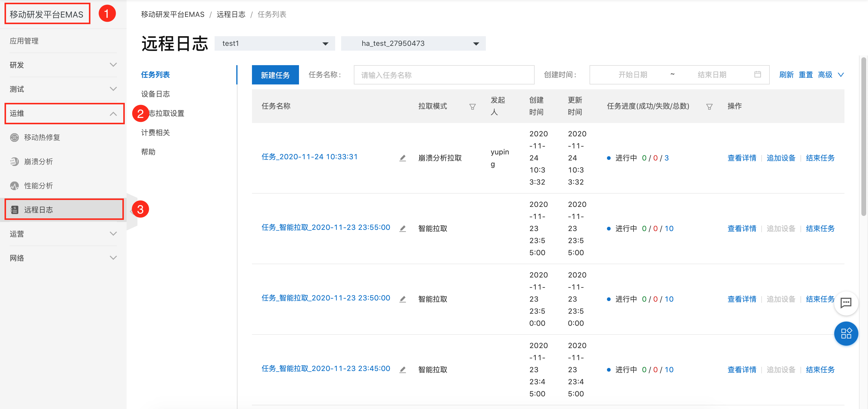Select the 设备日志 tab

[155, 94]
